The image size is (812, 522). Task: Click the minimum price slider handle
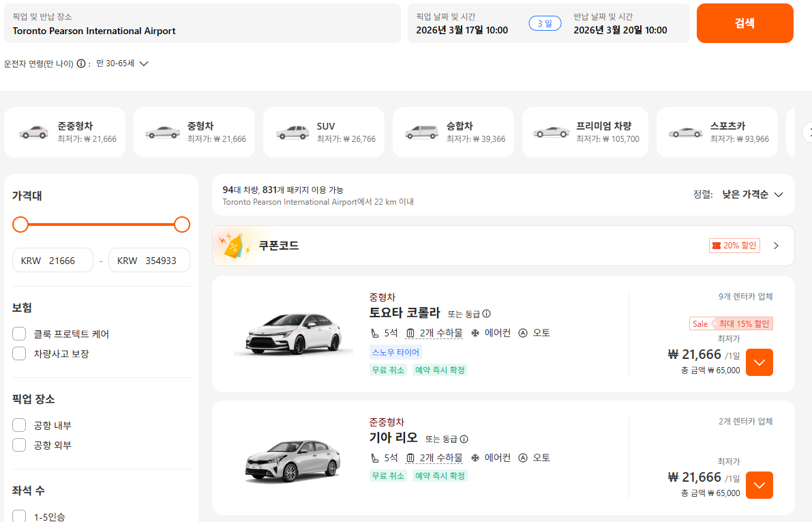tap(20, 224)
